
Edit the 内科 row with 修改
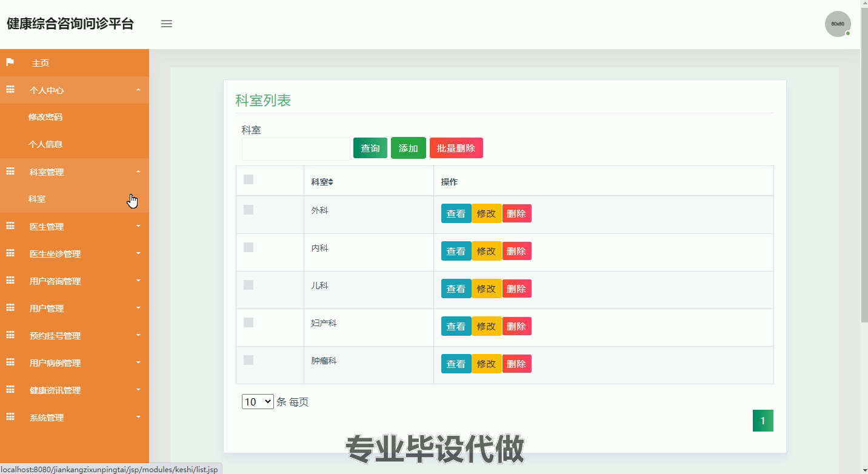(486, 251)
